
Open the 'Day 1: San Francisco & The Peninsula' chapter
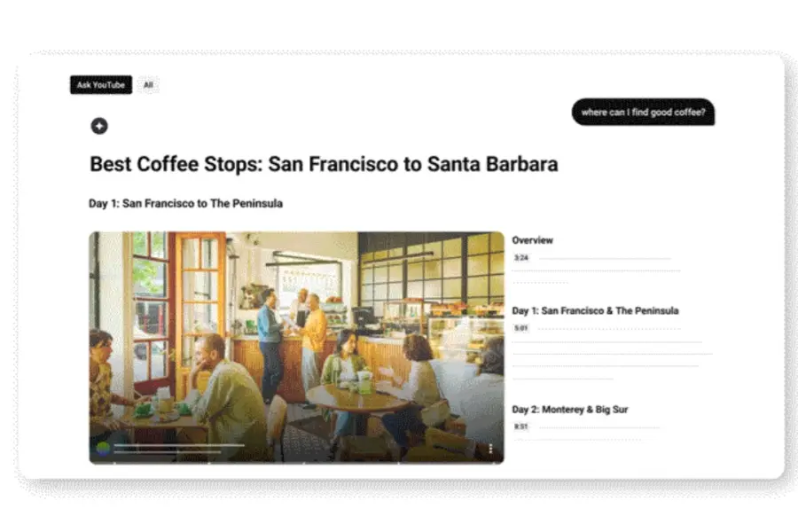pos(596,310)
